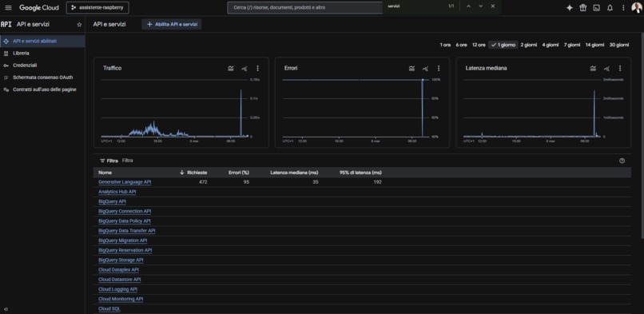Toggle legend on the Errori chart
This screenshot has width=644, height=314.
(x=412, y=69)
